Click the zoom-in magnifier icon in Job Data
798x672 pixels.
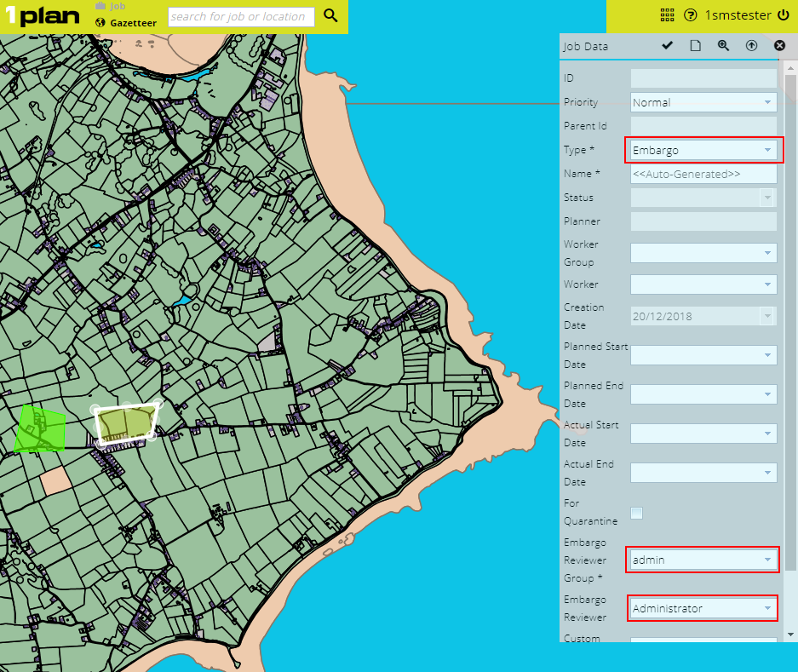click(723, 46)
